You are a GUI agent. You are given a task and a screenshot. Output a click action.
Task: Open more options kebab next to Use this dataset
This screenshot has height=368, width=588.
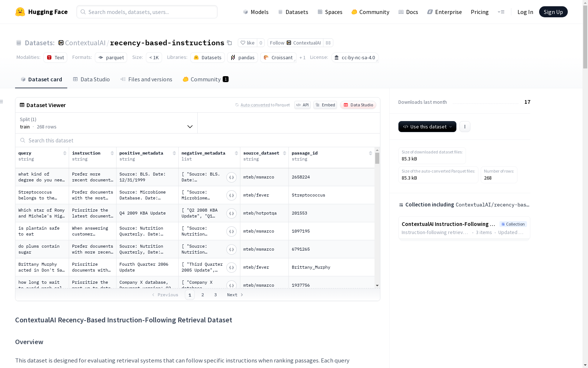coord(465,127)
